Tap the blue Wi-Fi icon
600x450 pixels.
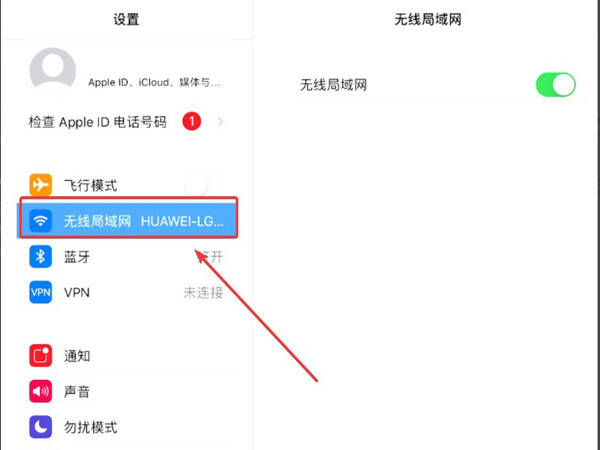click(x=41, y=220)
